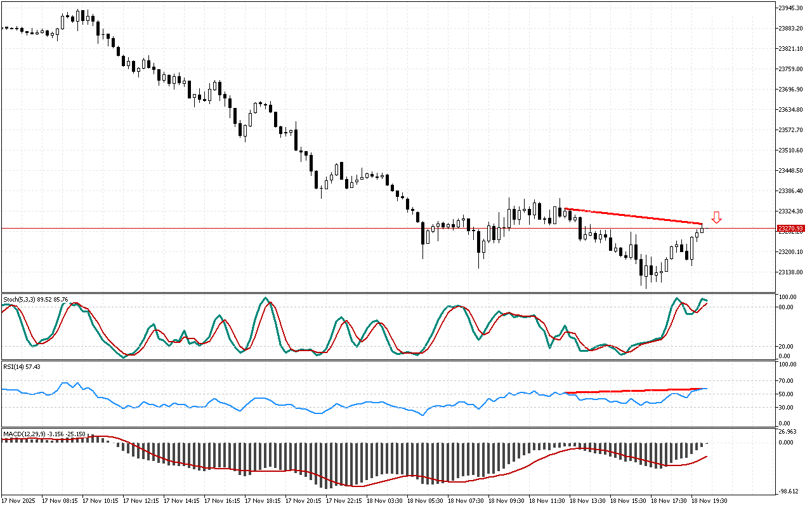The width and height of the screenshot is (812, 508).
Task: Click the 17 Nov 2025 date label
Action: click(19, 501)
